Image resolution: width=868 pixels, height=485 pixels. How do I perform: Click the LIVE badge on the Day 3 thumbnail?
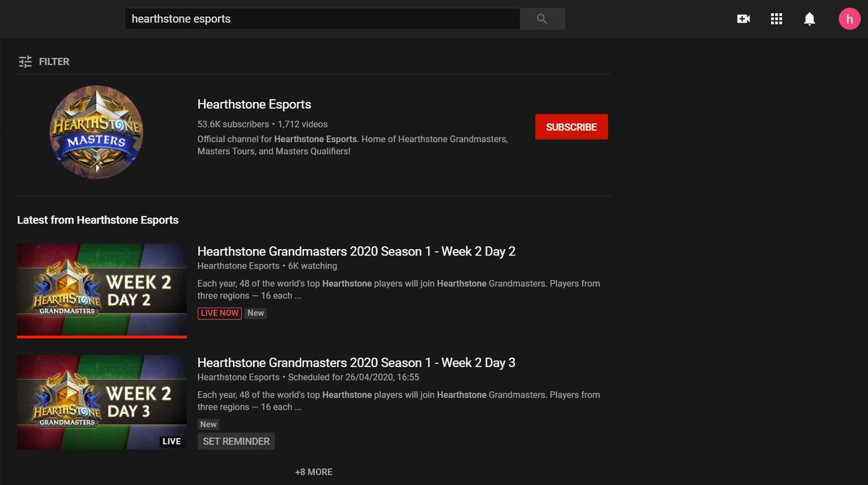tap(171, 441)
